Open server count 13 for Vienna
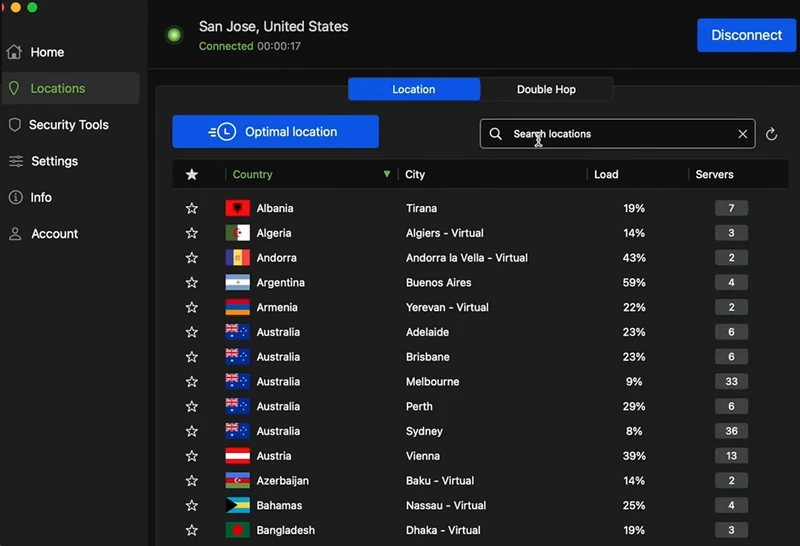 [x=731, y=456]
